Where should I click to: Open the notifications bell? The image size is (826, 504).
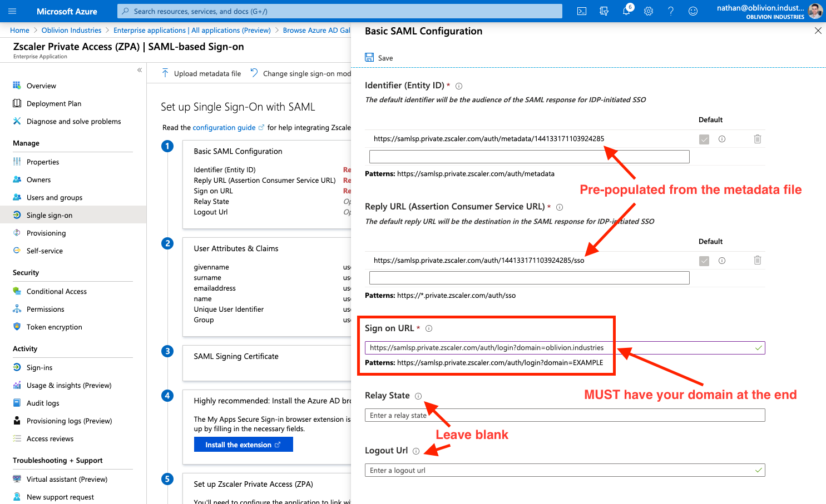point(626,11)
